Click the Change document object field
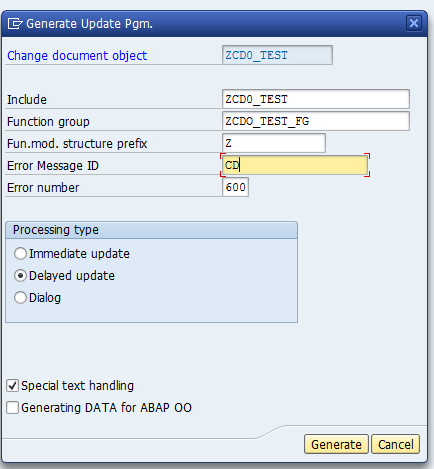The width and height of the screenshot is (434, 469). pyautogui.click(x=277, y=55)
